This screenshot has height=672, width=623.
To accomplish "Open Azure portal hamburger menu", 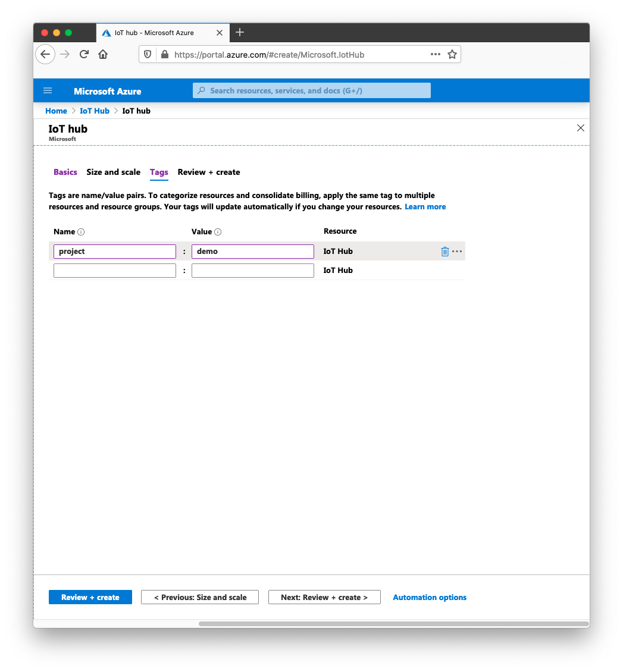I will (x=48, y=90).
